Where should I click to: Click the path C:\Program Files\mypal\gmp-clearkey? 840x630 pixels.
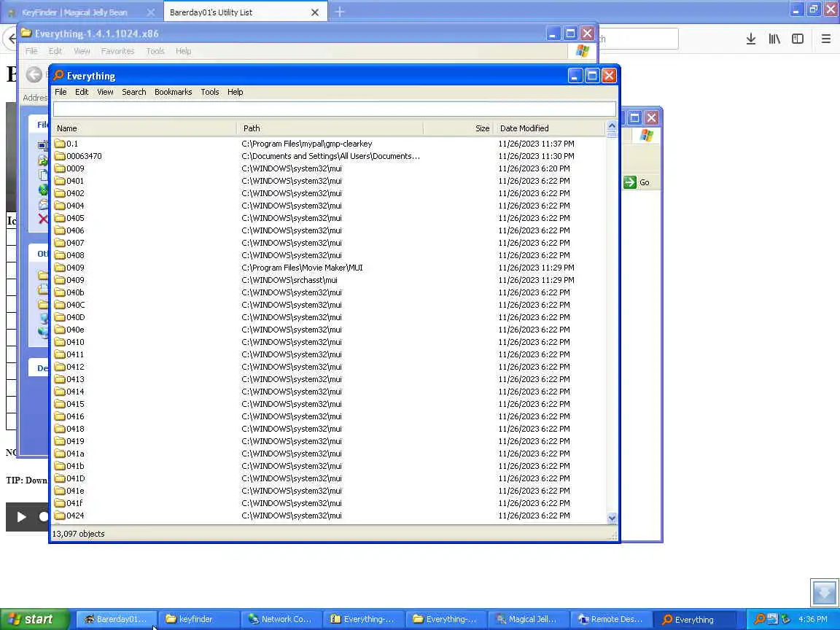(307, 144)
